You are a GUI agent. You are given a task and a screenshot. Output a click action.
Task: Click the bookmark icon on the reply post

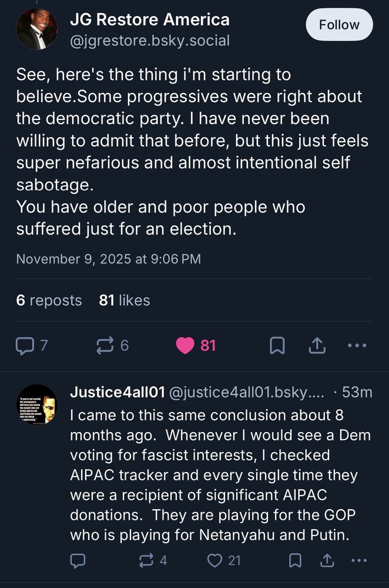pyautogui.click(x=295, y=561)
